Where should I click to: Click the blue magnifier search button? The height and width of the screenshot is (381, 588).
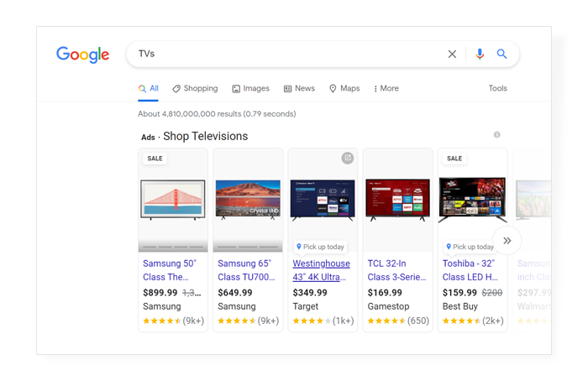501,54
